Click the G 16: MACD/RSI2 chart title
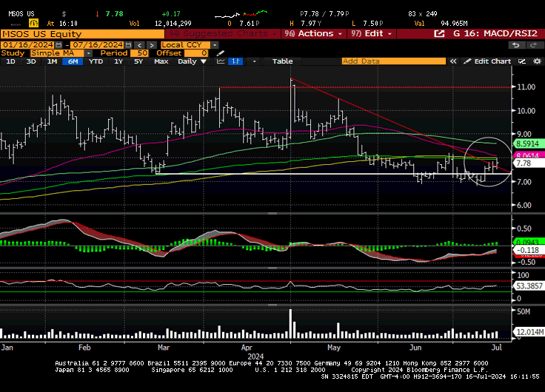 (495, 34)
